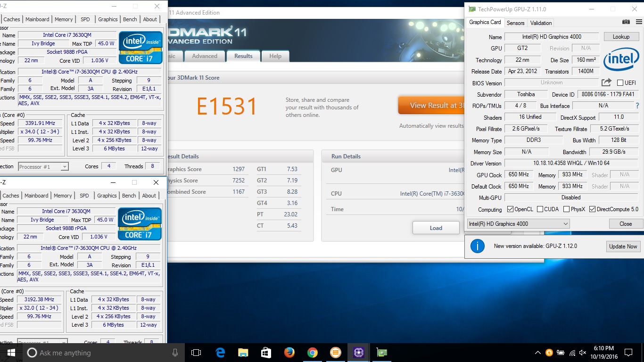
Task: Open the Intel(R) HD Graphics 4000 GPU dropdown
Action: (x=518, y=224)
